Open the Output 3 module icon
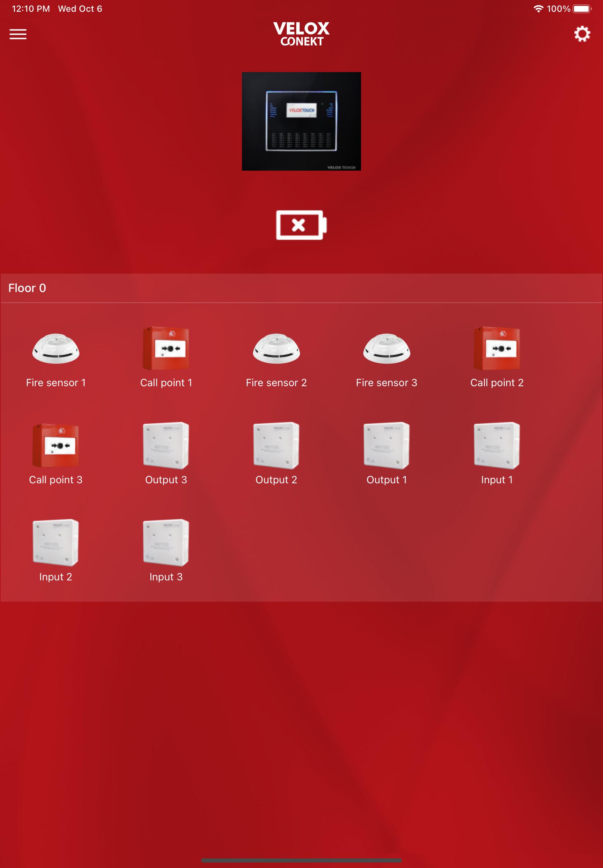 click(166, 445)
